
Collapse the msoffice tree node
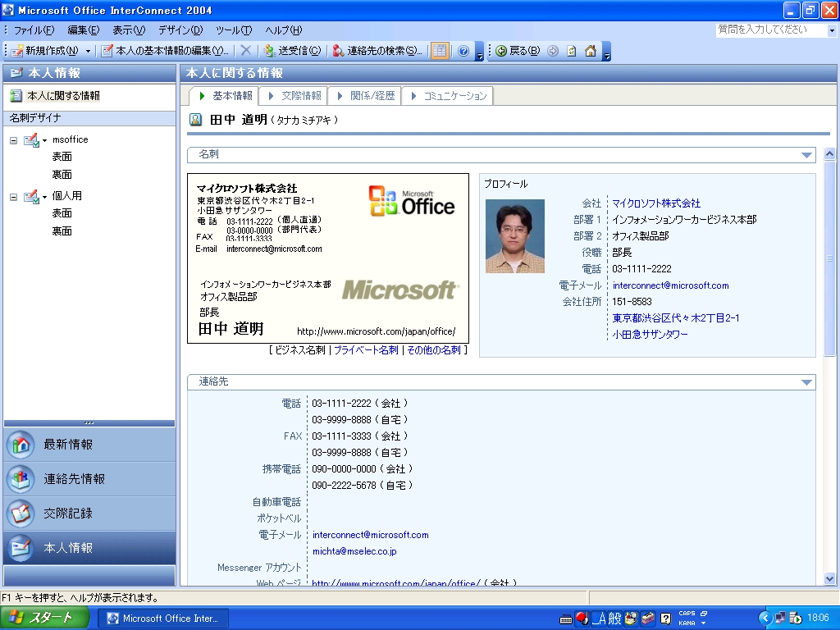coord(13,140)
